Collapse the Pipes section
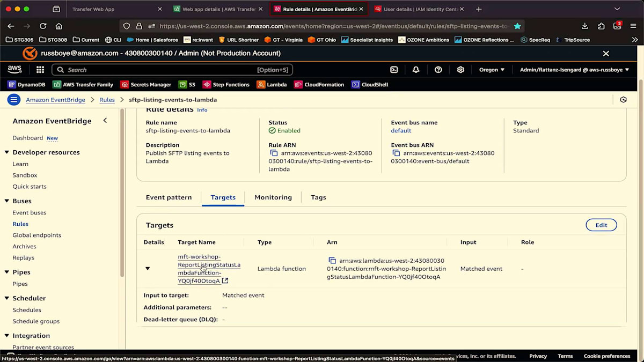644x362 pixels. point(7,272)
